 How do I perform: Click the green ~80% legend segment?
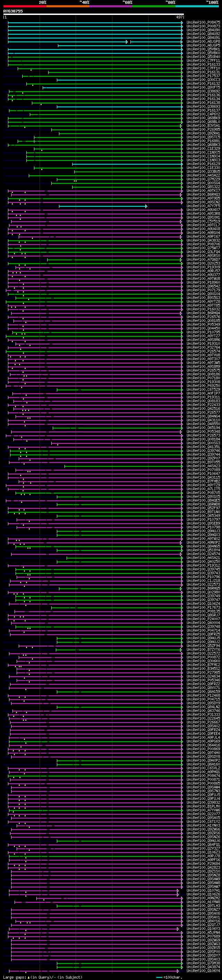point(154,6)
